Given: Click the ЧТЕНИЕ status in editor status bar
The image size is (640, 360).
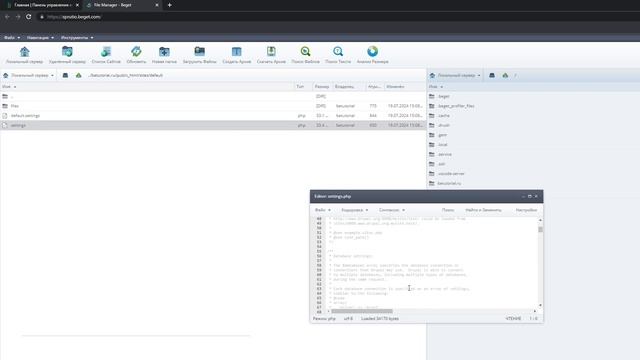Looking at the screenshot, I should (x=513, y=319).
